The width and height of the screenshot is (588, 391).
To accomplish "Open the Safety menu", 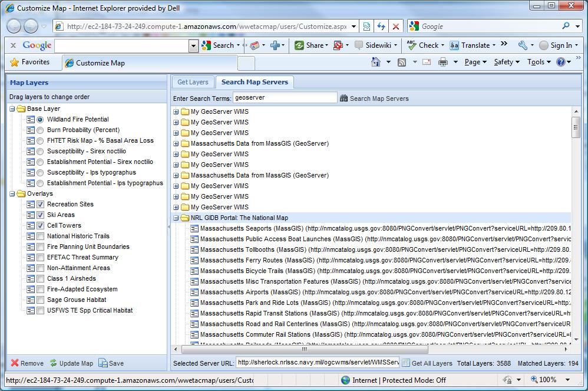I will click(507, 62).
